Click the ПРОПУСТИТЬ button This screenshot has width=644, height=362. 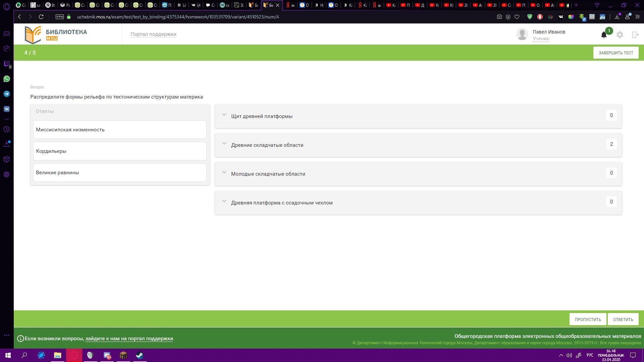(x=588, y=319)
